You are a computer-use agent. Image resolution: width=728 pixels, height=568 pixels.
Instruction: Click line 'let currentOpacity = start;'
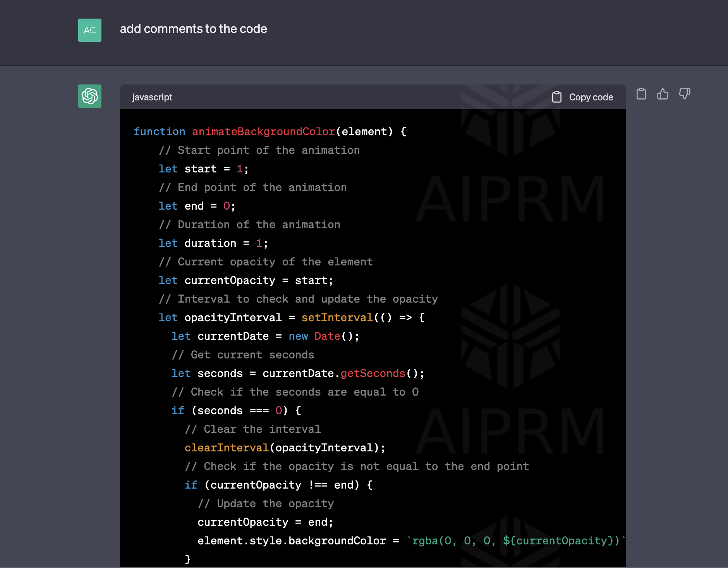246,281
